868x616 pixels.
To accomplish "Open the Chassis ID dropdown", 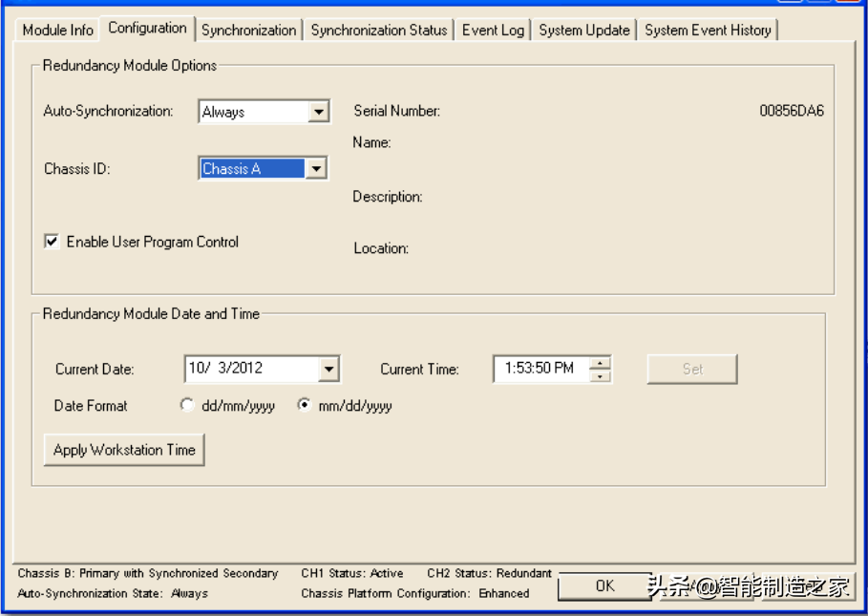I will point(316,169).
